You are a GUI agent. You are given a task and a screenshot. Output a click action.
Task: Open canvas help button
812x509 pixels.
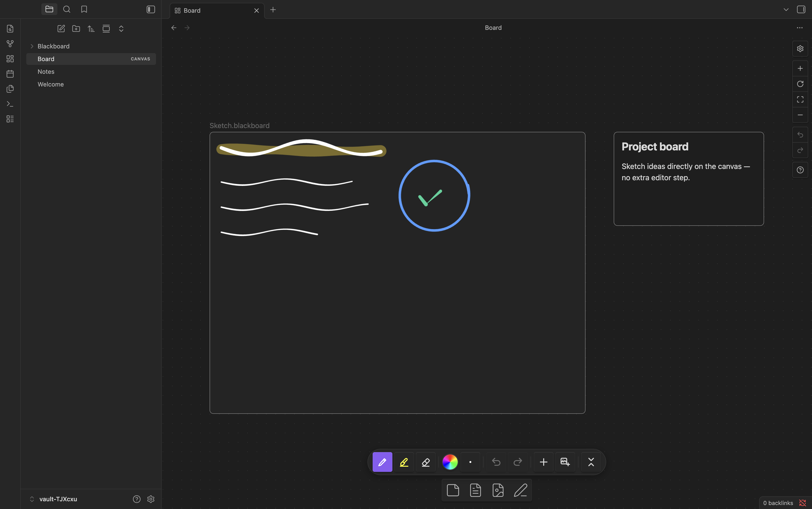coord(800,170)
